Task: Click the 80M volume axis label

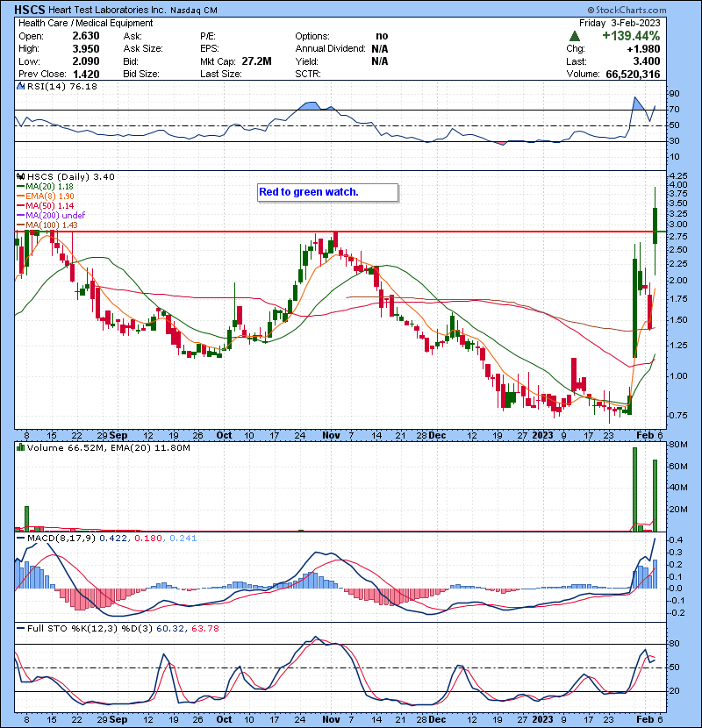Action: (678, 445)
